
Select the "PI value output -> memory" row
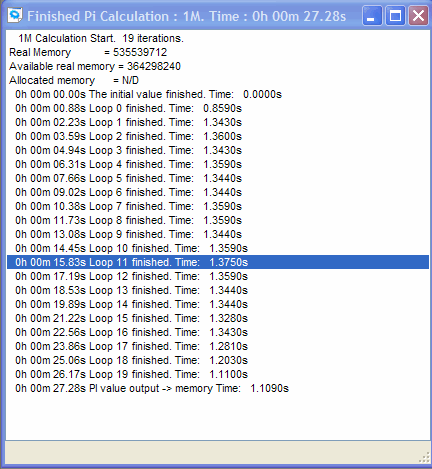click(218, 388)
